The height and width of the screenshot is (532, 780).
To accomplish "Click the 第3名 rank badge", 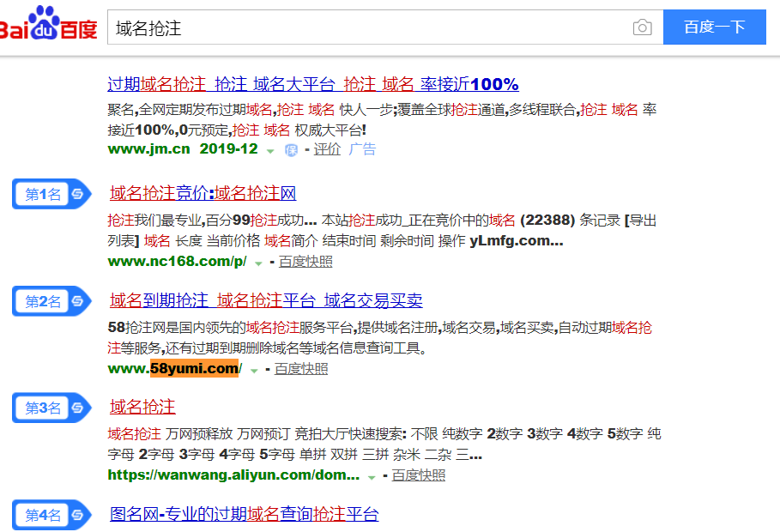I will tap(51, 408).
